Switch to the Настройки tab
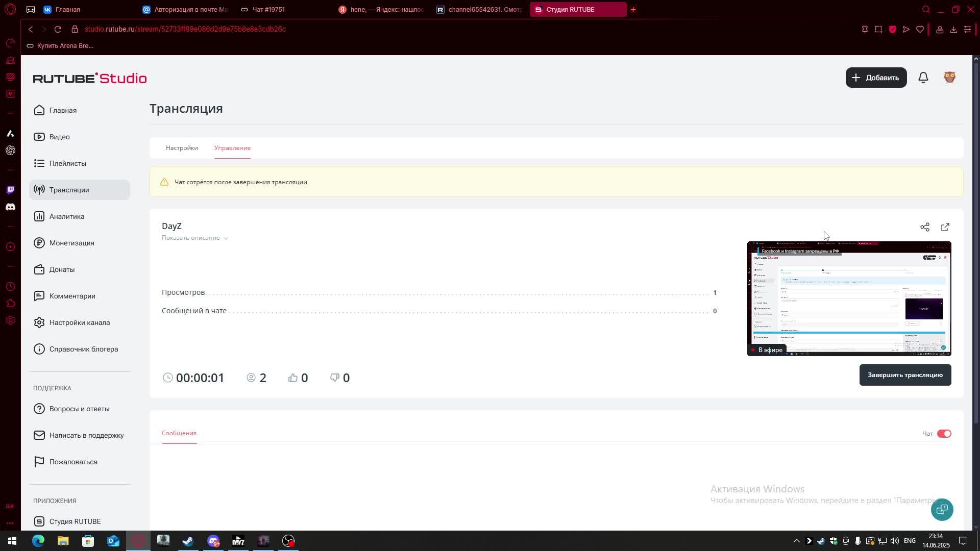 [182, 148]
